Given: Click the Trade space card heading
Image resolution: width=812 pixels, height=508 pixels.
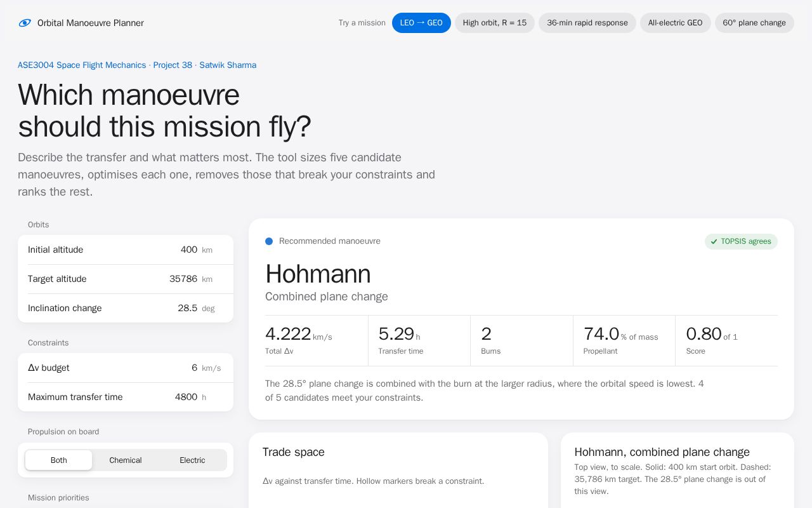Looking at the screenshot, I should (294, 452).
